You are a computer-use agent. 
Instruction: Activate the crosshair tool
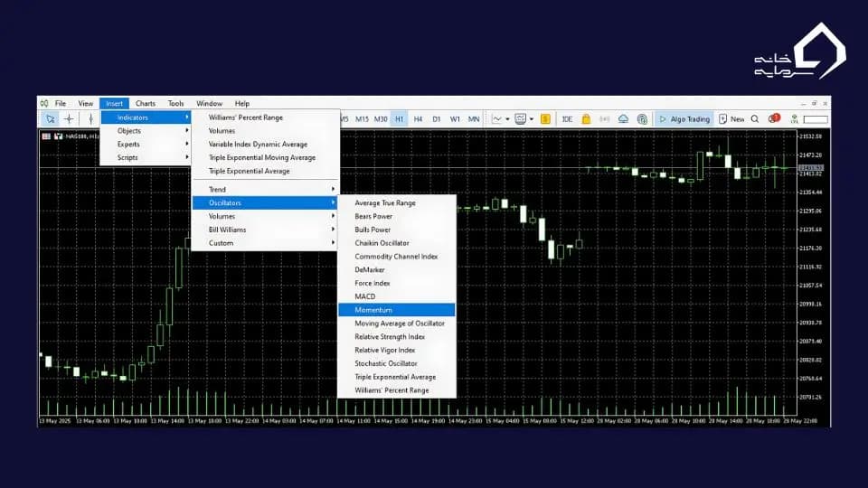[70, 118]
